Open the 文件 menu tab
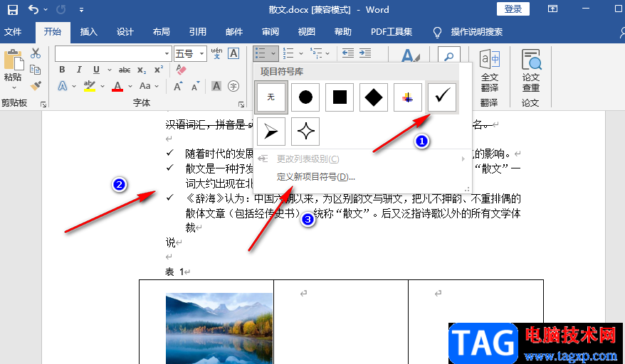 point(13,32)
